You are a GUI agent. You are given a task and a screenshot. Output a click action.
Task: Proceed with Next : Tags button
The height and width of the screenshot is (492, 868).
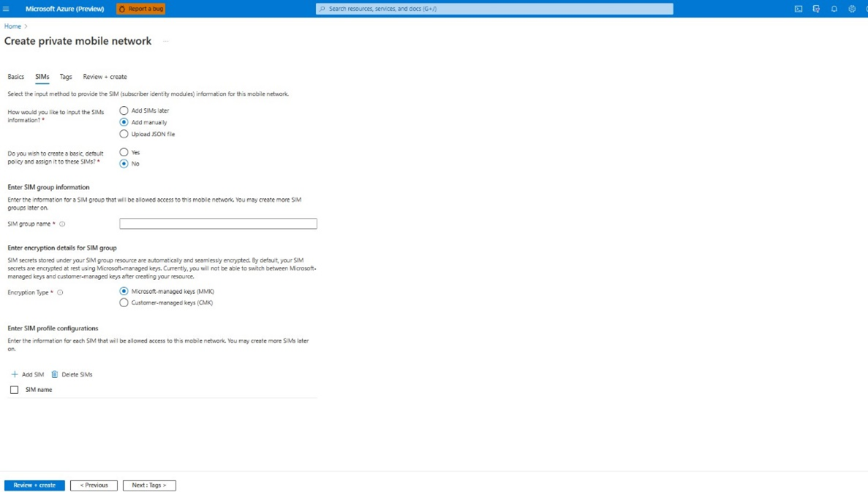tap(149, 485)
